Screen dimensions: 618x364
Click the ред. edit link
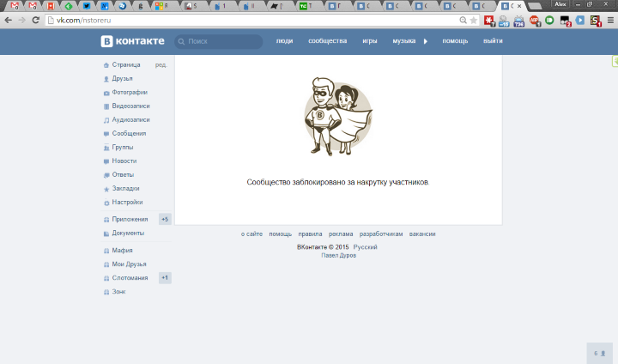[161, 65]
